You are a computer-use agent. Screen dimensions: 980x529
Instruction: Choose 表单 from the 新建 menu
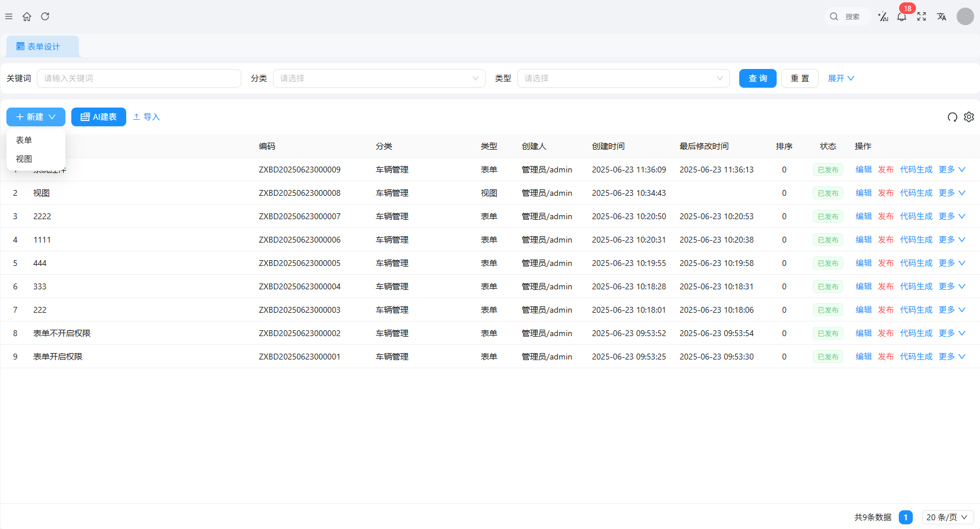[x=24, y=140]
